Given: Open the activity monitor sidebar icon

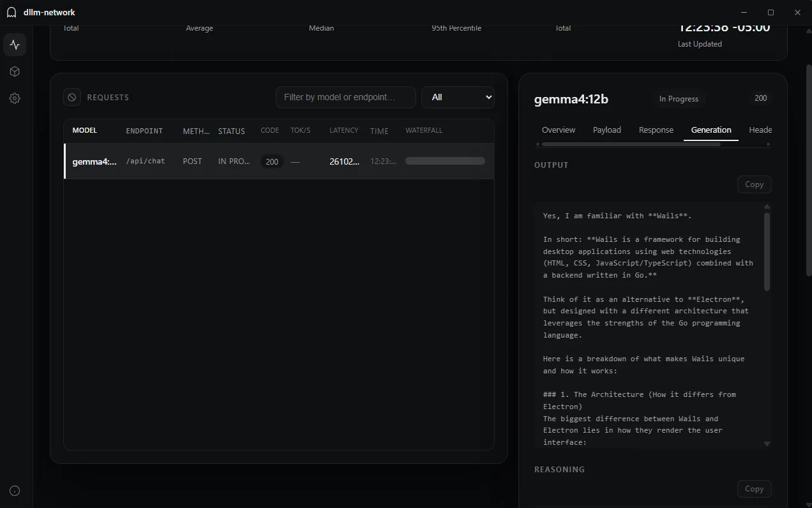Looking at the screenshot, I should pyautogui.click(x=15, y=45).
